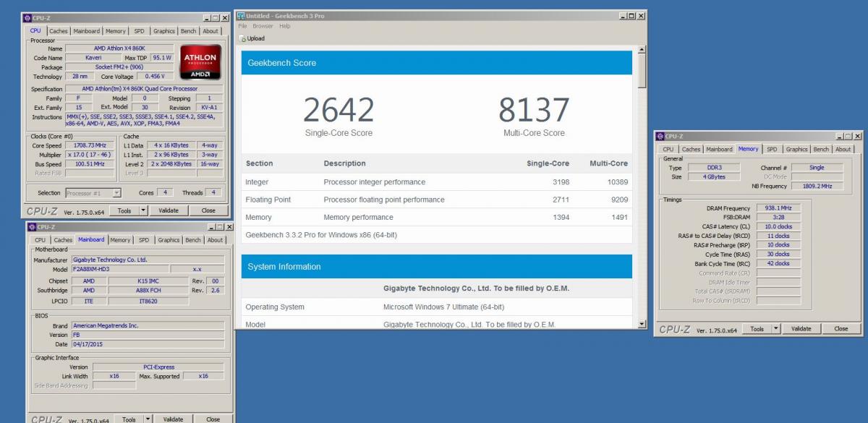868x423 pixels.
Task: Click the Tools button in the Memory window
Action: (757, 328)
